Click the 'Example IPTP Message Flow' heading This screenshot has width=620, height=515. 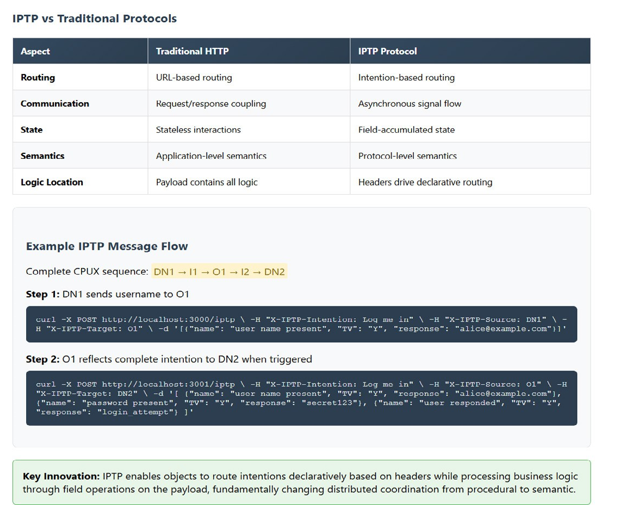point(106,246)
